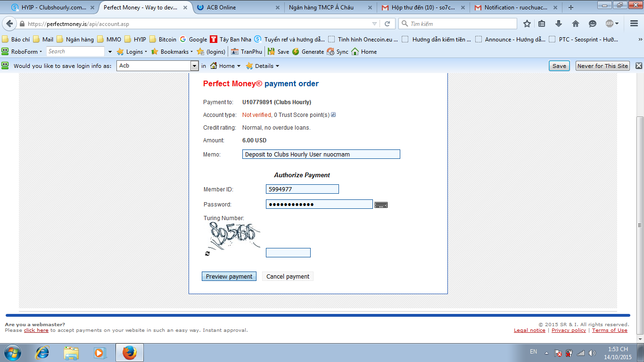Open virtual keyboard icon beside Password field
The width and height of the screenshot is (644, 362).
point(381,205)
